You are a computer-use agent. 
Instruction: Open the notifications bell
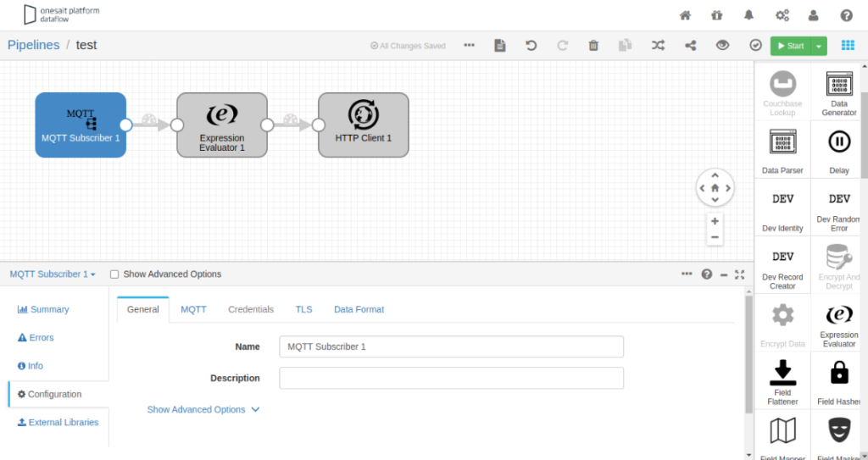[749, 15]
